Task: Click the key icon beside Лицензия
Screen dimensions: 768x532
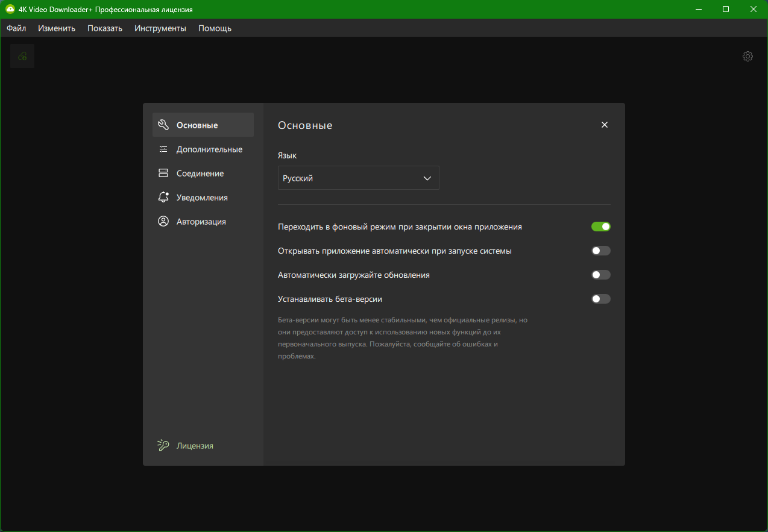Action: point(163,446)
